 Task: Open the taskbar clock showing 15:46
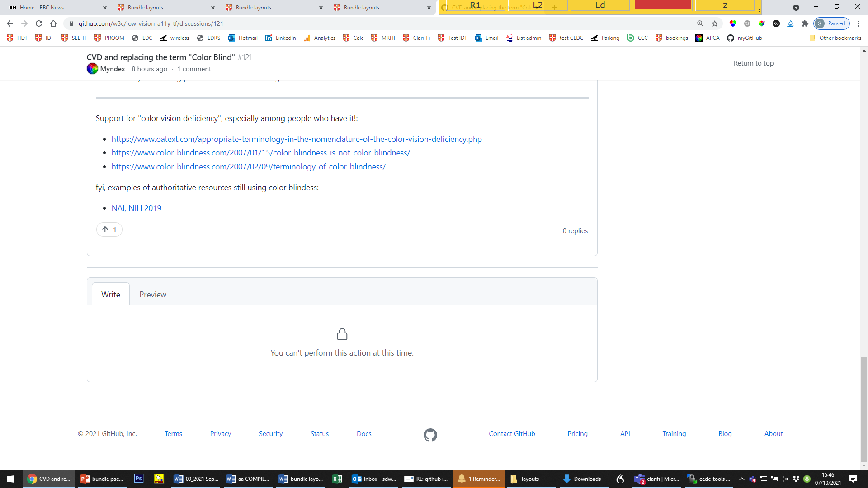pos(828,479)
